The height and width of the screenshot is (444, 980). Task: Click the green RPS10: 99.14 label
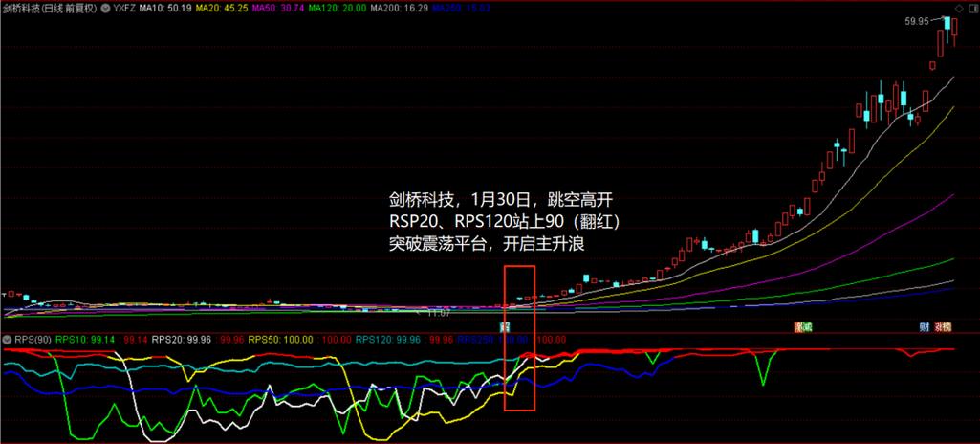tap(85, 340)
